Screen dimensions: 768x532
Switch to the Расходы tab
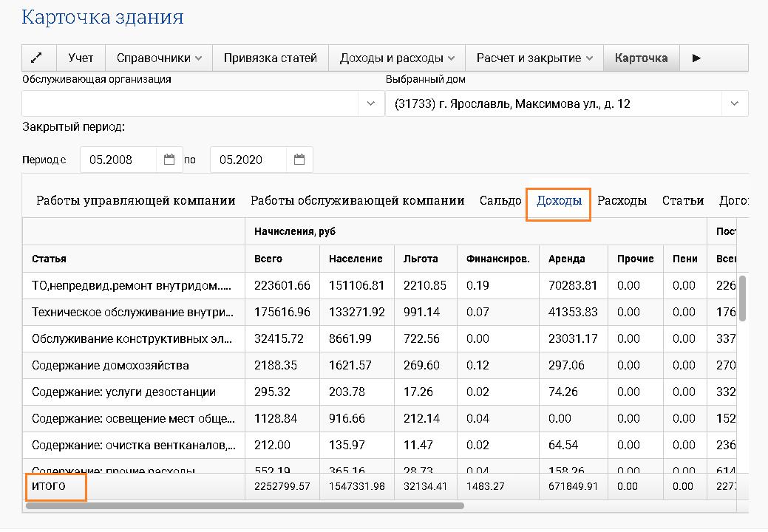coord(622,199)
